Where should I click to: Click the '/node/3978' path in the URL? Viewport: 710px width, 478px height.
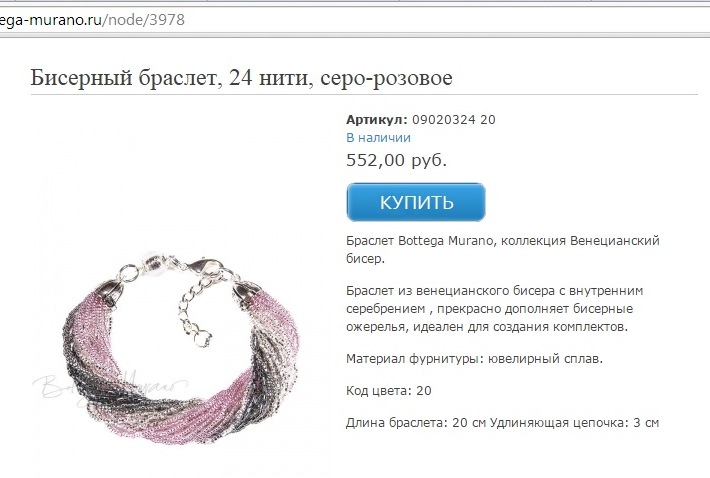pyautogui.click(x=143, y=20)
